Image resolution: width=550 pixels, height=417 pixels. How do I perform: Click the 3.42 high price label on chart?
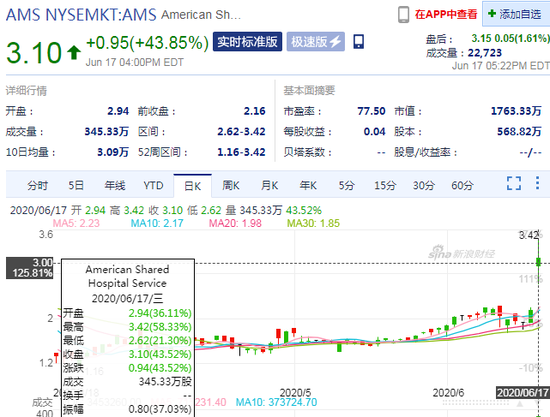pos(529,235)
